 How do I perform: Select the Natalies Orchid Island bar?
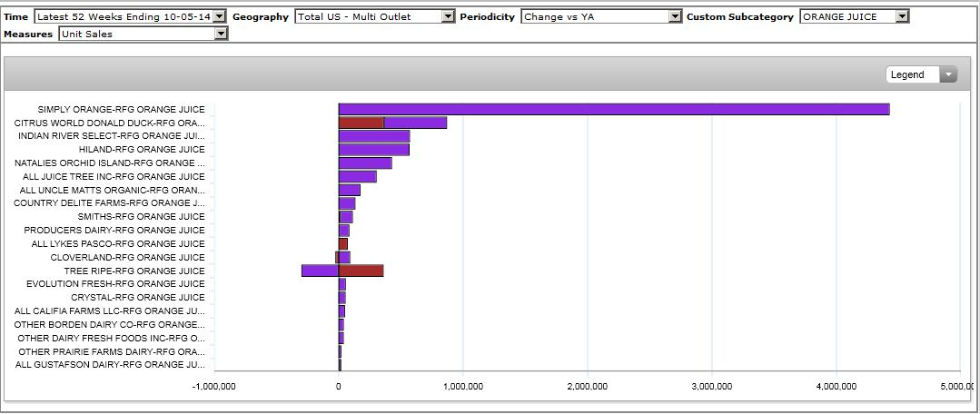[365, 163]
